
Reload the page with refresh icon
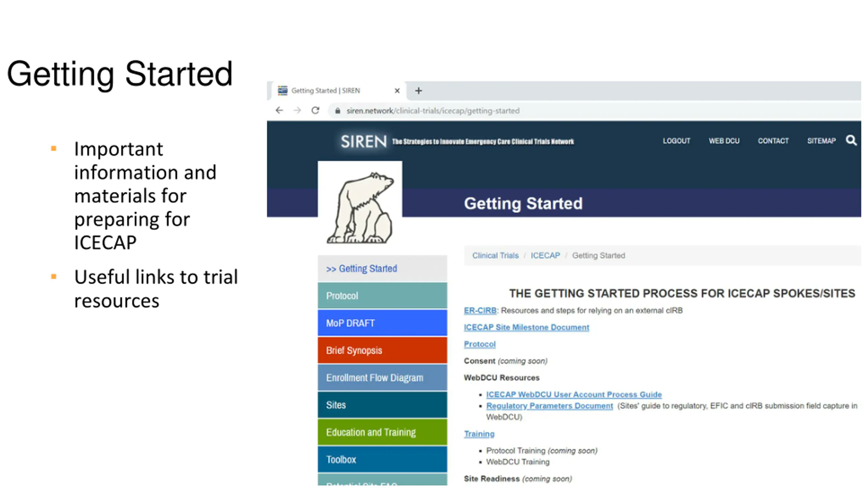tap(315, 110)
